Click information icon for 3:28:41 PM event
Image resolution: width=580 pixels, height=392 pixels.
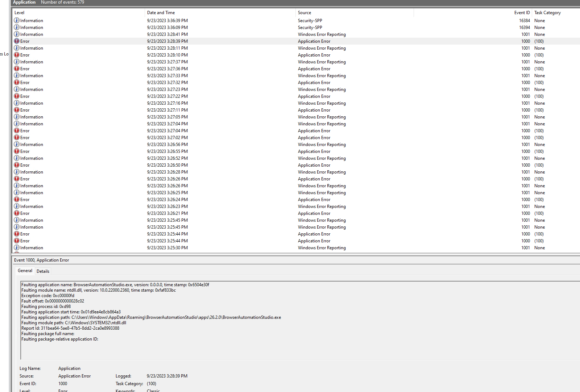coord(17,34)
